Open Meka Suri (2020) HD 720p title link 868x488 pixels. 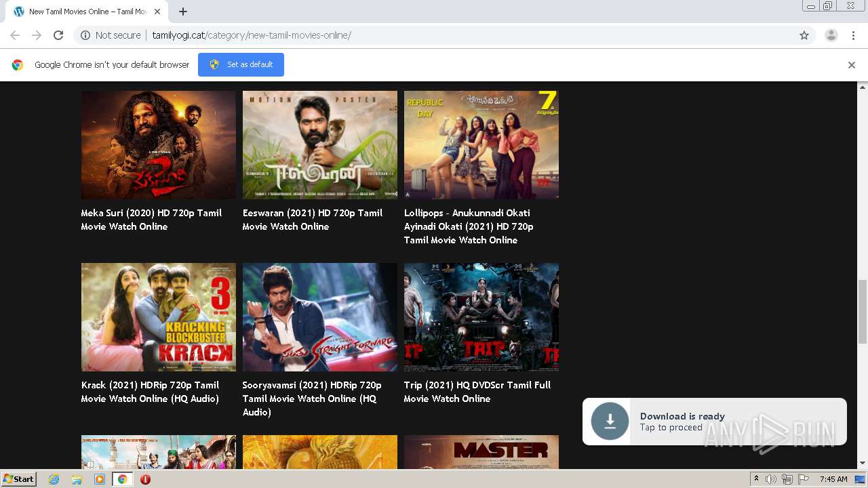151,220
